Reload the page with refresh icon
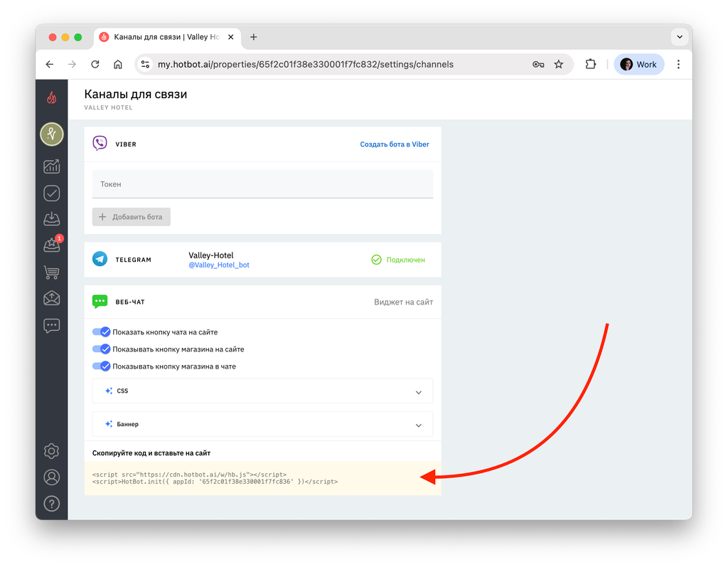This screenshot has width=728, height=567. [x=95, y=64]
